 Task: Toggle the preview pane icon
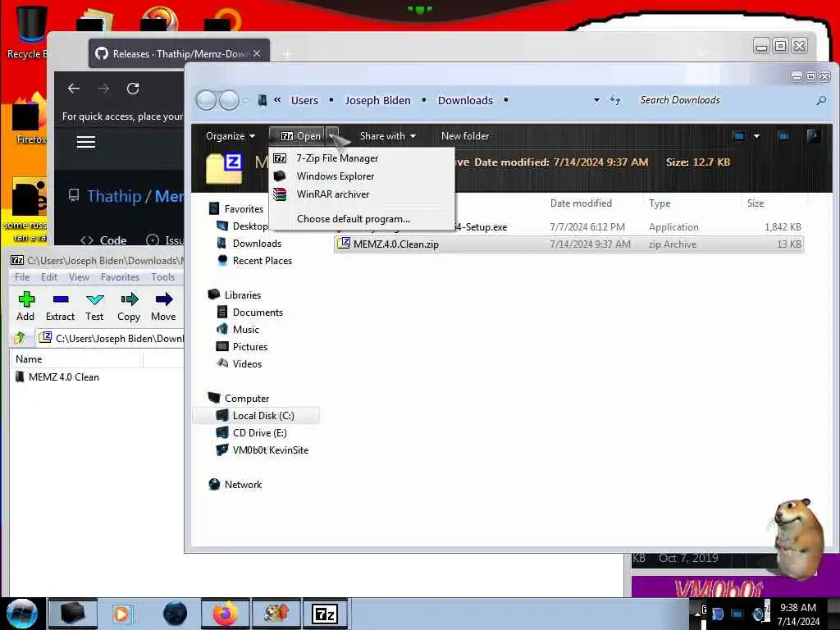point(783,136)
